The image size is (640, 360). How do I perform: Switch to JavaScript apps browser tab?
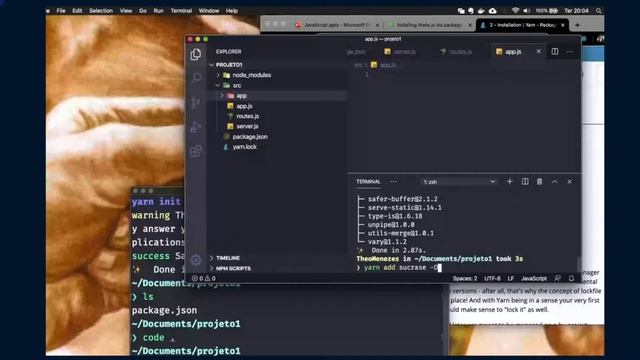click(337, 25)
